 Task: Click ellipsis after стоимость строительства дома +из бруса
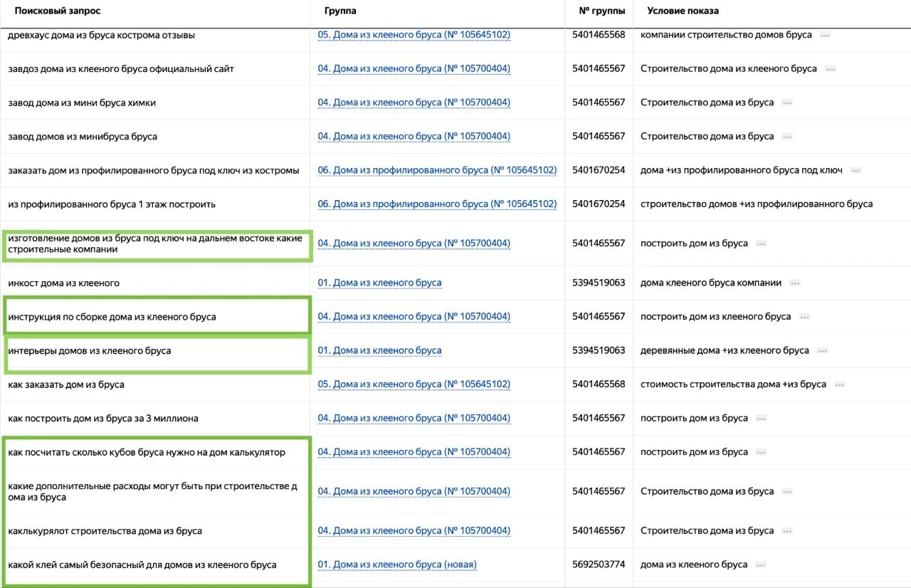click(x=840, y=384)
